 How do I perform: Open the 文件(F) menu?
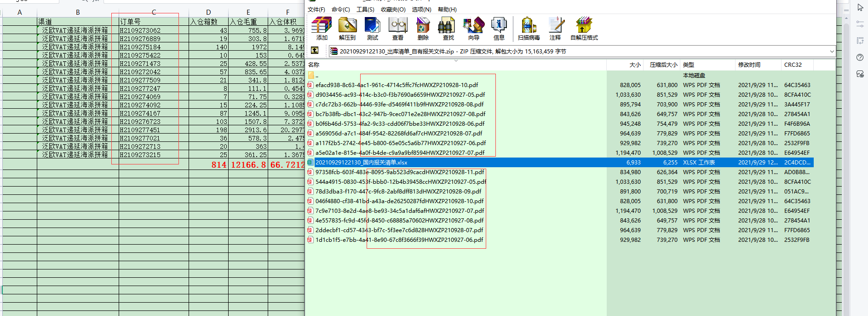pyautogui.click(x=316, y=9)
